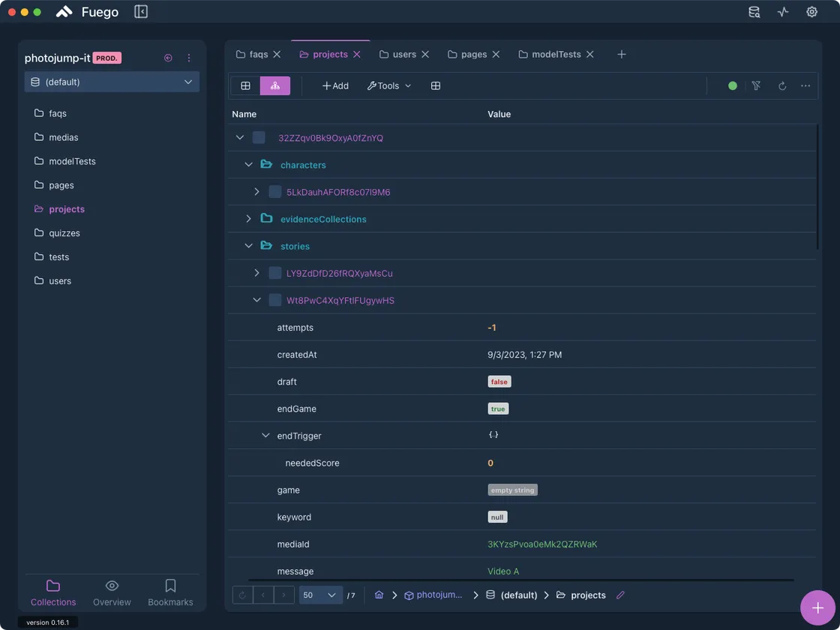Collapse document Wt8PwC4XqYFtlFUgywHS
840x630 pixels.
(256, 300)
